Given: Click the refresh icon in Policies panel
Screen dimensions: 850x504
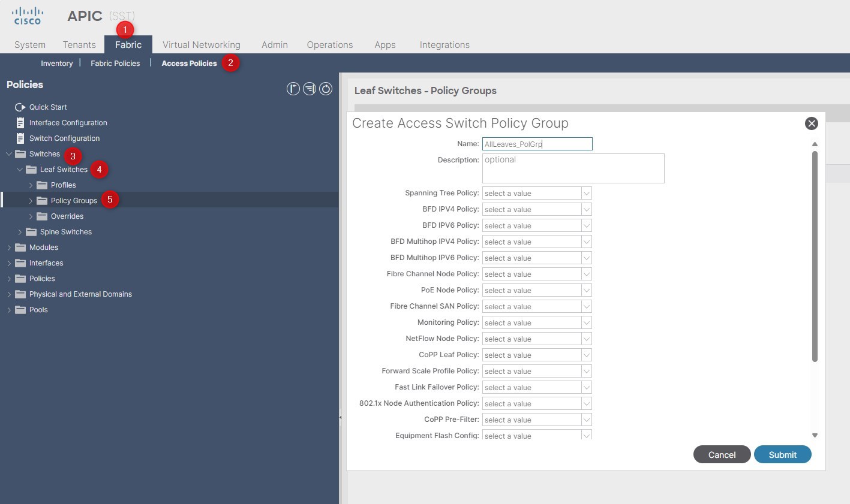Looking at the screenshot, I should coord(326,89).
